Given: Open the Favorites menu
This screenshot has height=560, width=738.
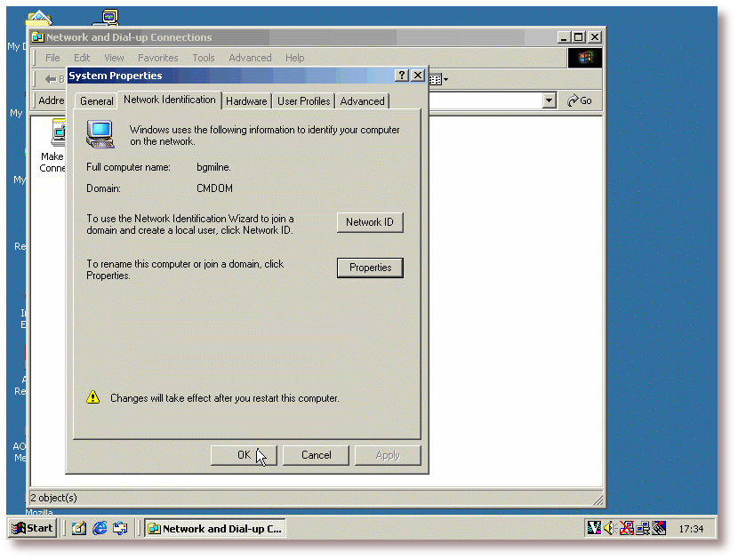Looking at the screenshot, I should [157, 58].
